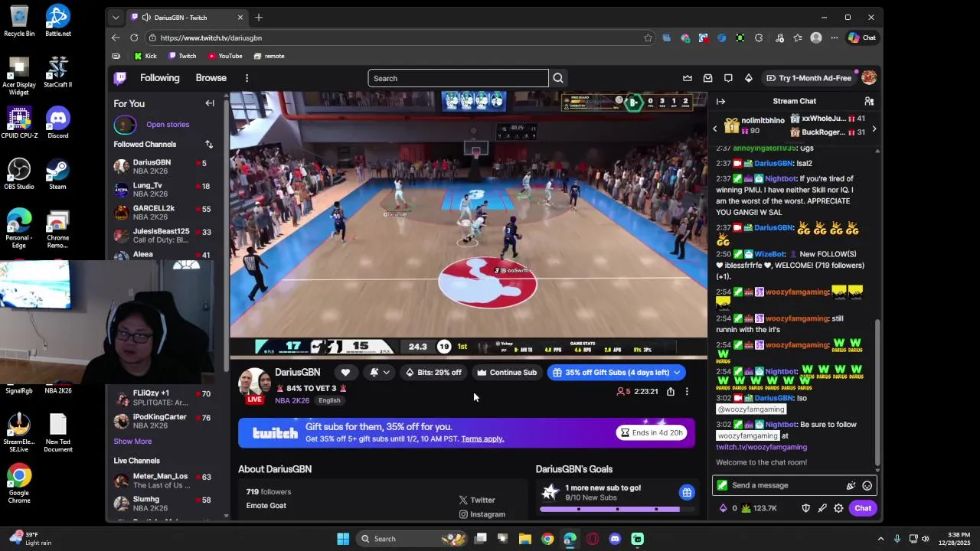Click the sub goal progress bar
980x551 pixels.
(617, 509)
